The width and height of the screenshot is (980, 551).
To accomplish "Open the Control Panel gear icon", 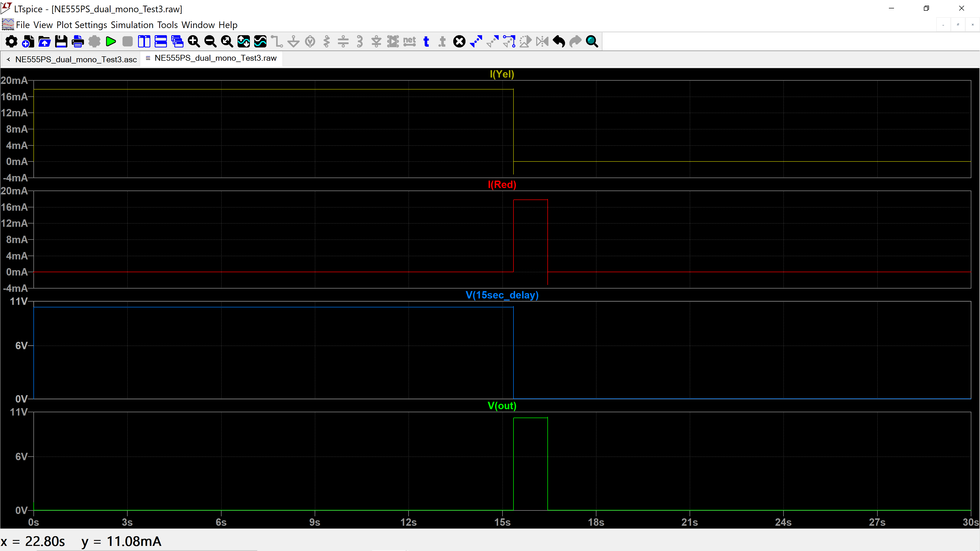I will (x=11, y=41).
